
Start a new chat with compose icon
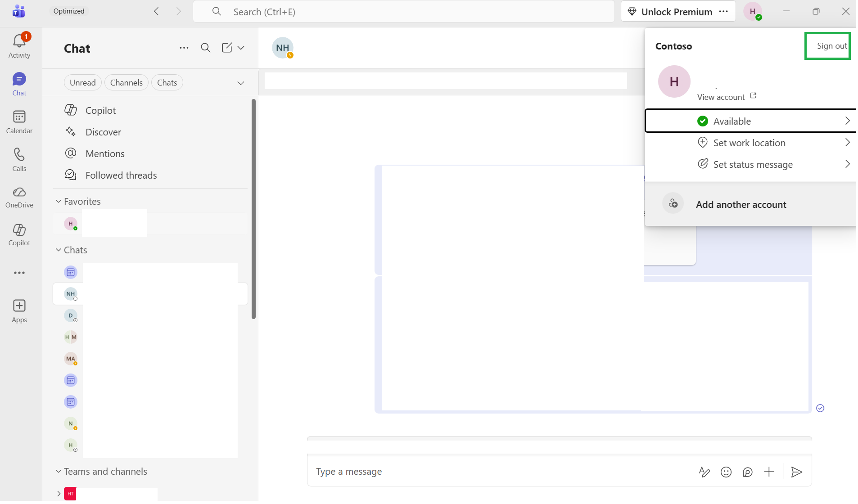point(227,48)
